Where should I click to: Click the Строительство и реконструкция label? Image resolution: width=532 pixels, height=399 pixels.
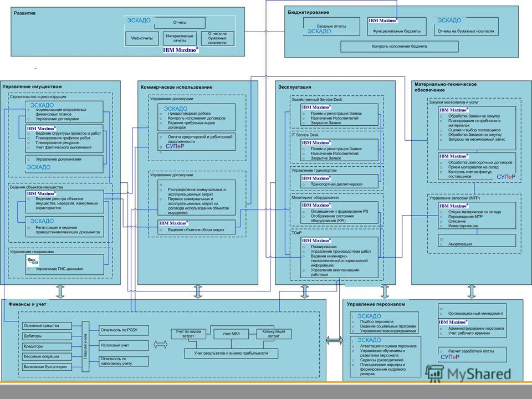tap(38, 96)
